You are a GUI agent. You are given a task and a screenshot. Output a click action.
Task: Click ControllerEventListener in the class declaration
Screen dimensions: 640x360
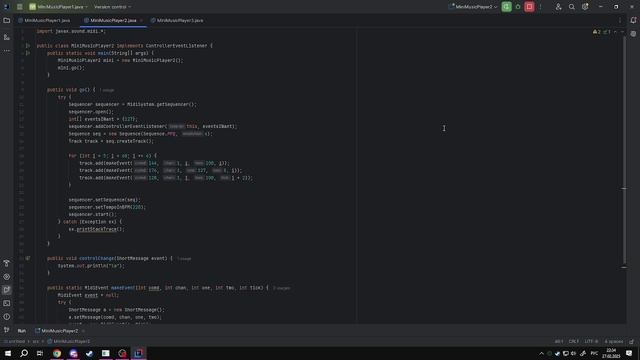coord(176,46)
